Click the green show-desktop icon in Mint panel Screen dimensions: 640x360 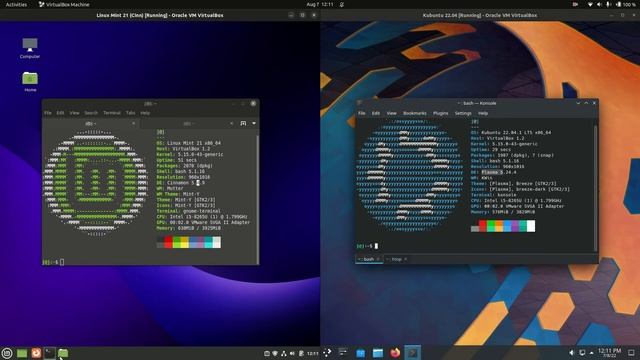point(22,353)
